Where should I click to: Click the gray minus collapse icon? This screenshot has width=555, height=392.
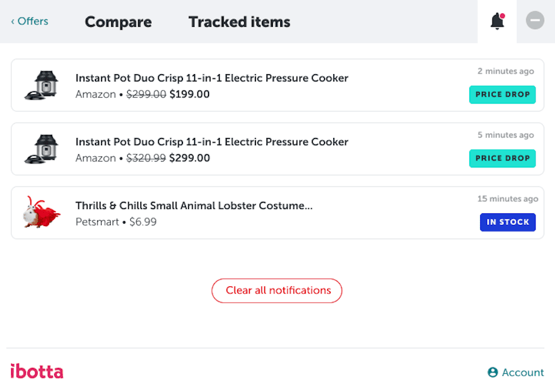coord(535,21)
